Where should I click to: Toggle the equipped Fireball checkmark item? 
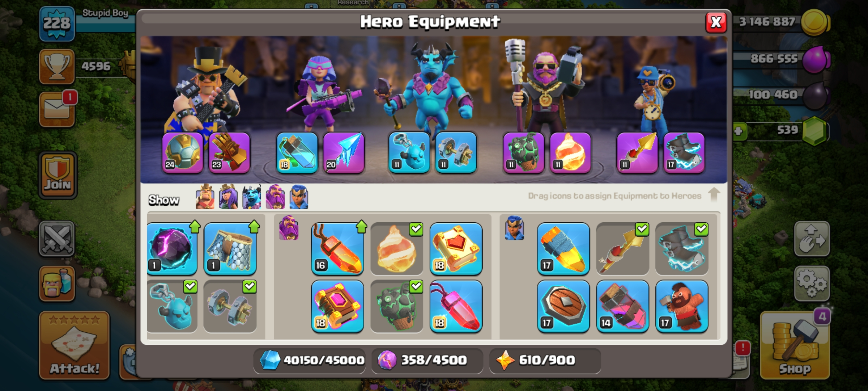pos(397,249)
